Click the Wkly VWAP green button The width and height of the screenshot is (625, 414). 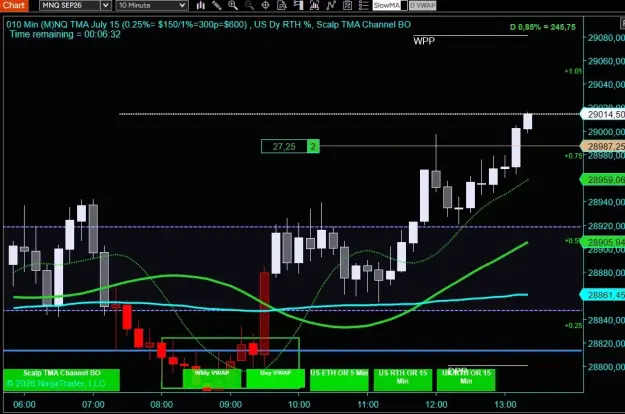click(x=212, y=379)
